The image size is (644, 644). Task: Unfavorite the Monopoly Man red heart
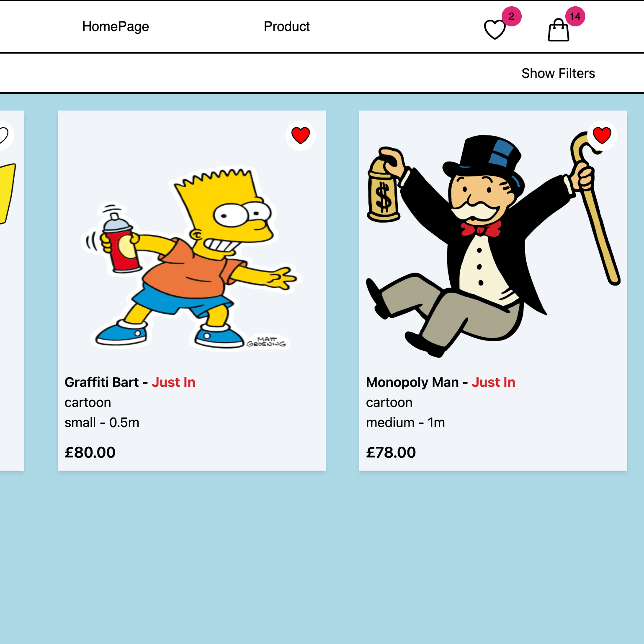(x=602, y=135)
